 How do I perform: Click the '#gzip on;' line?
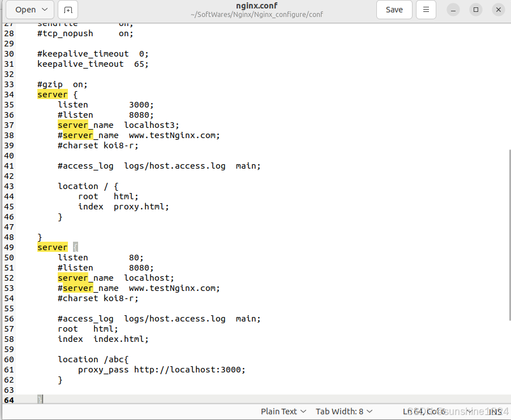click(x=62, y=84)
